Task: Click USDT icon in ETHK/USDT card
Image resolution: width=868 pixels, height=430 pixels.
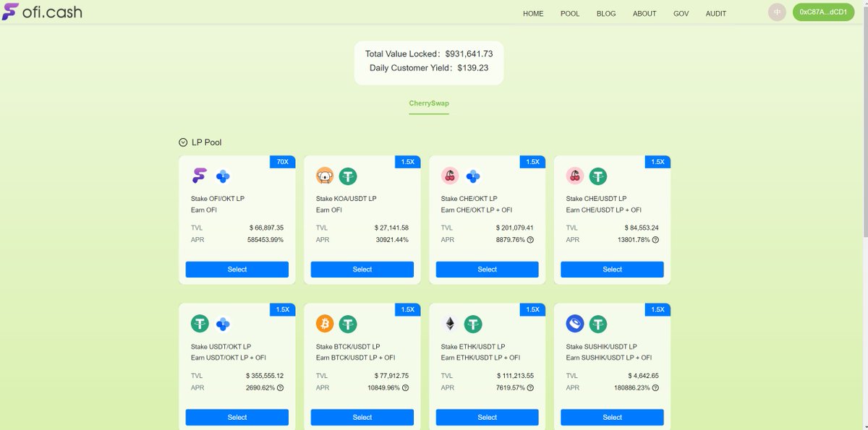Action: (x=473, y=324)
